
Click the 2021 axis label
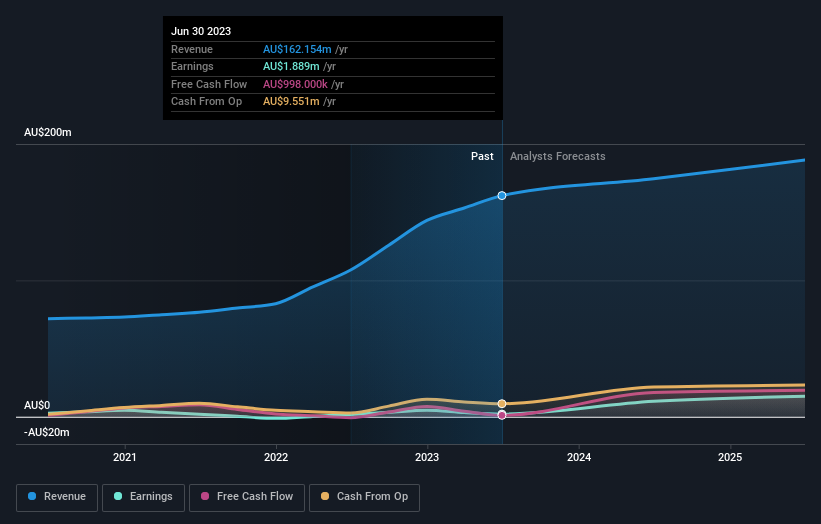coord(125,458)
